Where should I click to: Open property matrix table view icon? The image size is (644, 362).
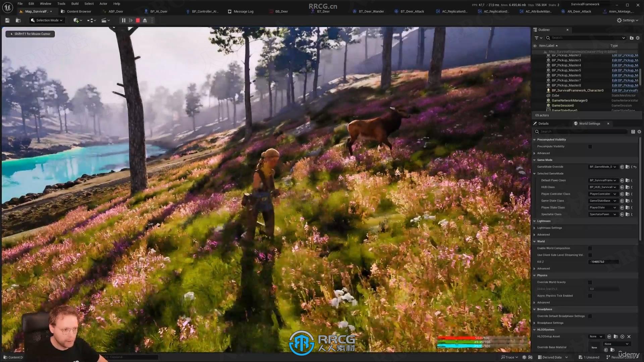click(633, 132)
